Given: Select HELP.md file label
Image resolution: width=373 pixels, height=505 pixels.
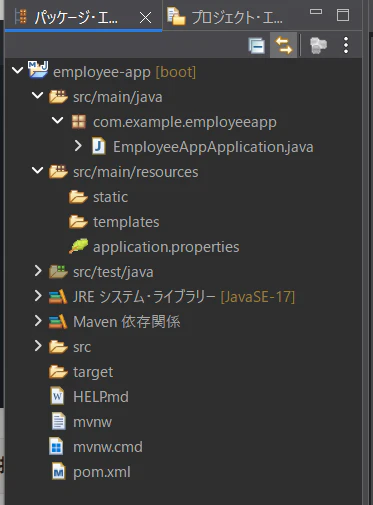Looking at the screenshot, I should [101, 397].
